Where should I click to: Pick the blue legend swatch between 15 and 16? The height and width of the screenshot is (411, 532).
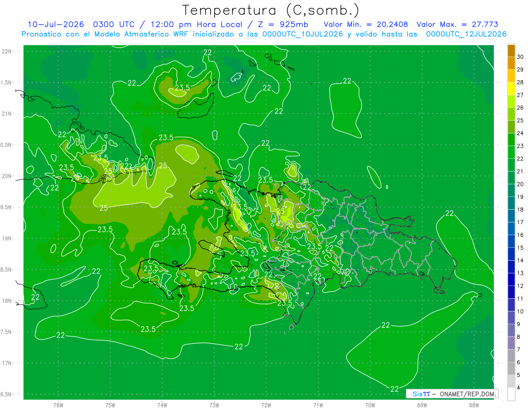coord(511,242)
